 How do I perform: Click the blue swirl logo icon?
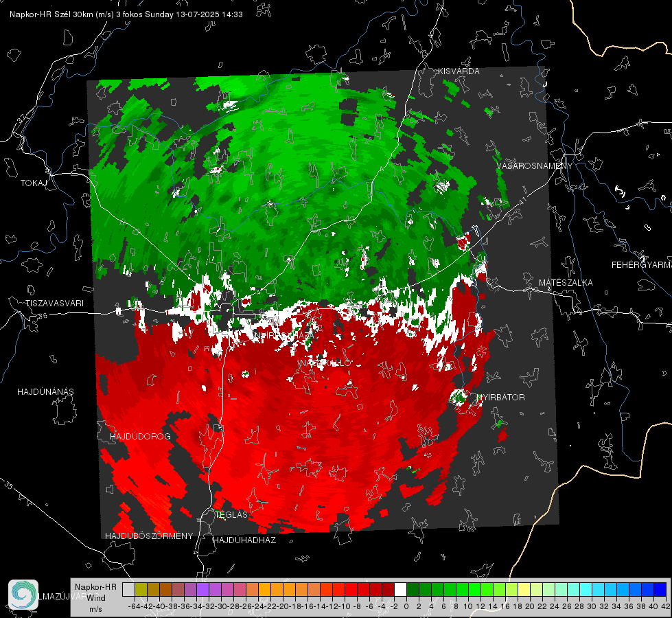pos(23,595)
